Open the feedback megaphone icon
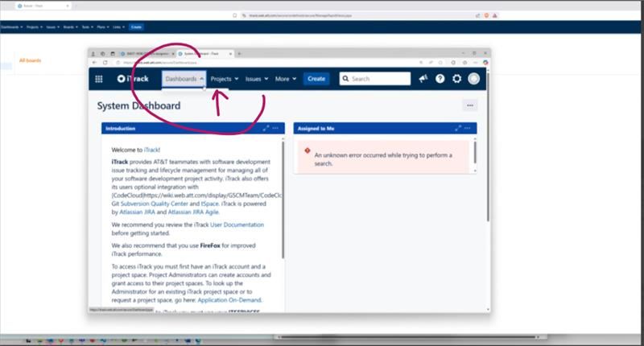Viewport: 644px width, 346px height. point(423,78)
